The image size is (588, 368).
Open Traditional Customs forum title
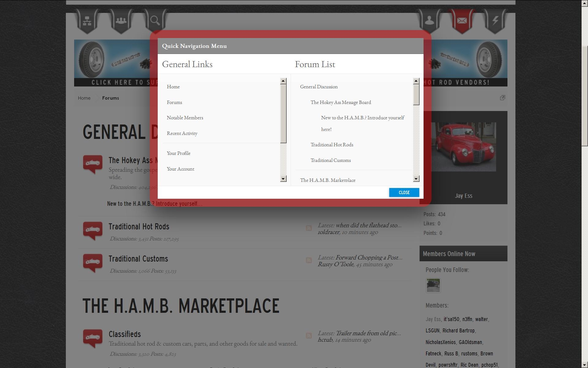pos(138,259)
